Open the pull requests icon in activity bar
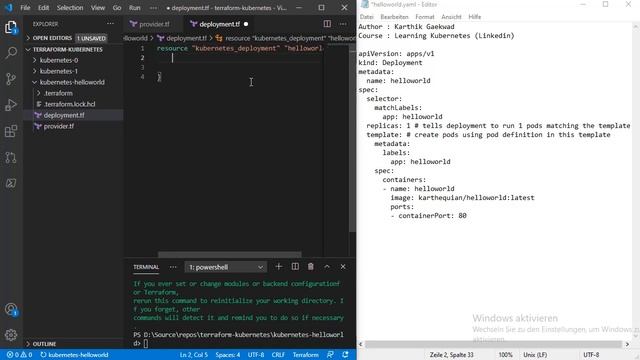Viewport: 640px width, 360px height. pyautogui.click(x=11, y=157)
